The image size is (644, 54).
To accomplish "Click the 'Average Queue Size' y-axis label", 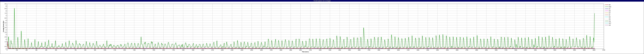I will [x=4, y=26].
